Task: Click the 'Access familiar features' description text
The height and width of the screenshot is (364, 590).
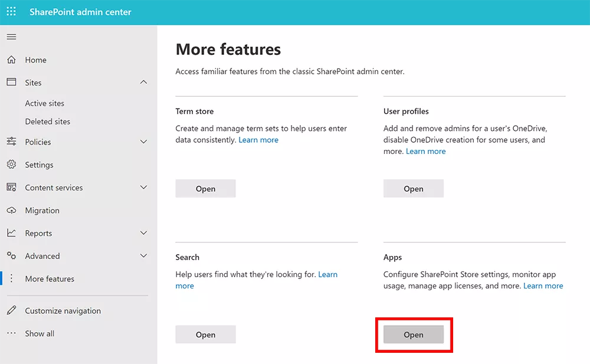Action: coord(290,71)
